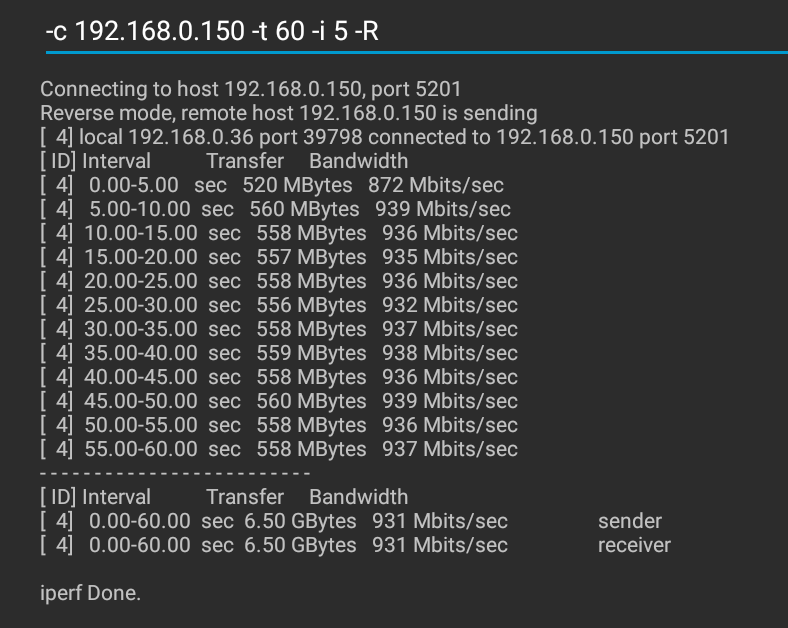Click the "Reverse mode, remote host" line
The image size is (788, 628).
288,113
